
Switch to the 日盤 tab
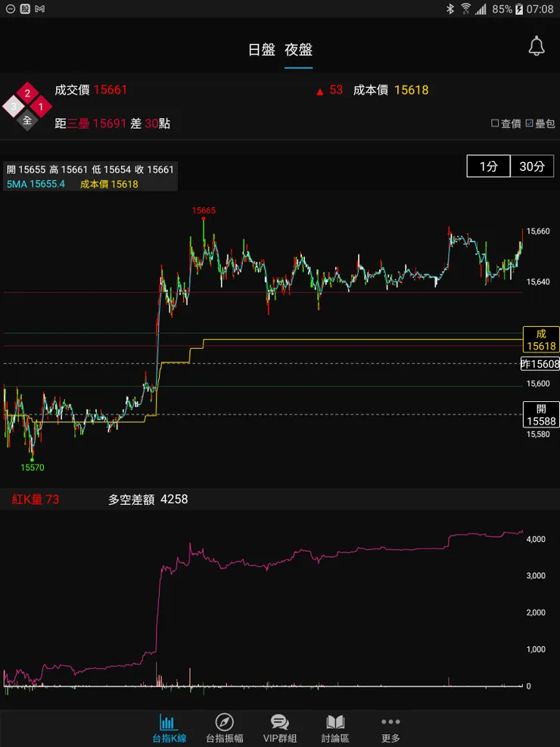click(261, 50)
